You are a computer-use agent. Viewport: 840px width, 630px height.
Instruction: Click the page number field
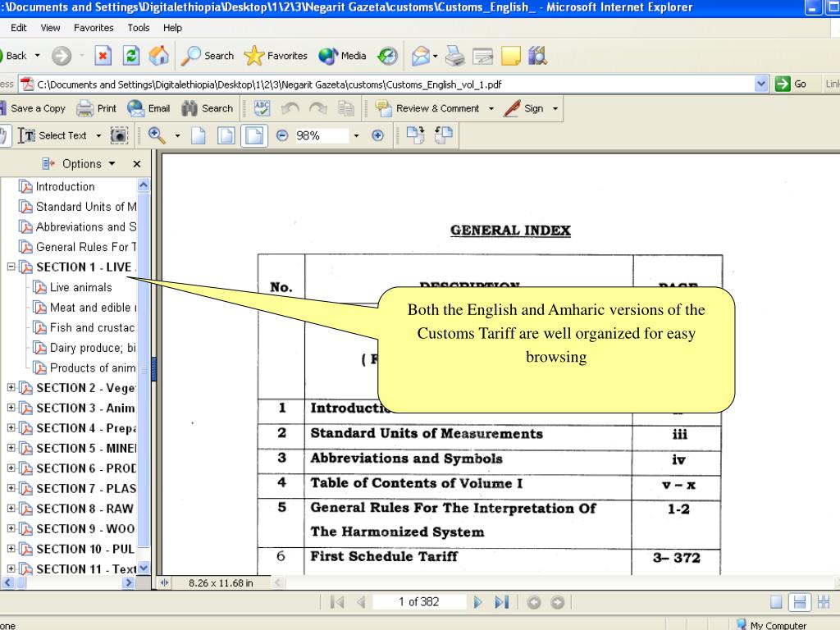click(419, 602)
